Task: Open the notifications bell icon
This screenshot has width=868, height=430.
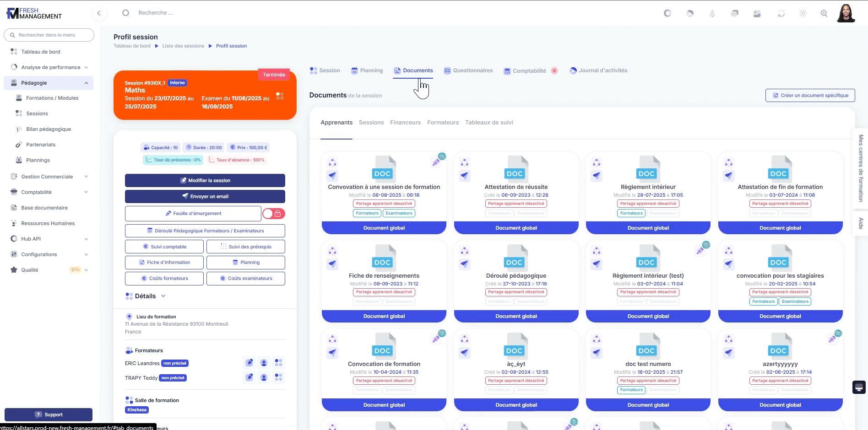Action: click(x=712, y=14)
